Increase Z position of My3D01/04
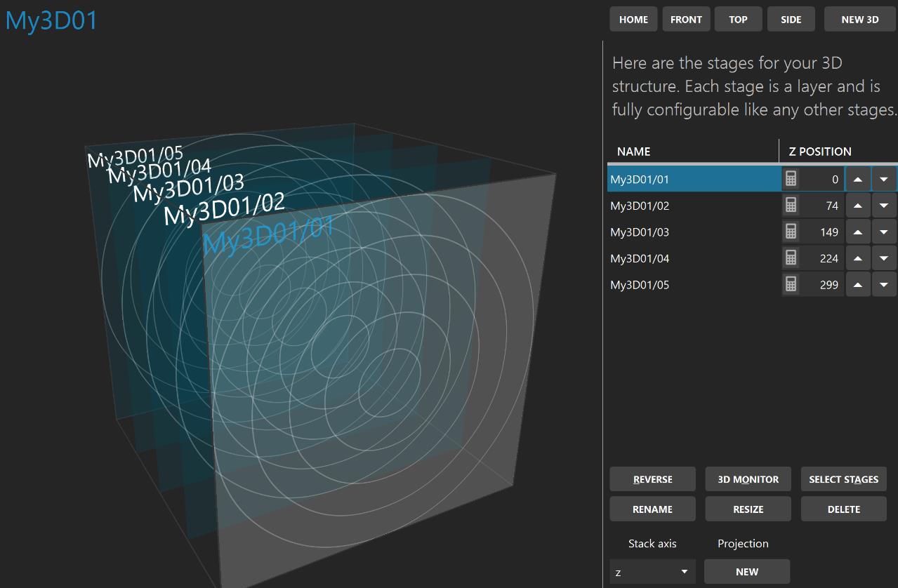This screenshot has height=588, width=898. pyautogui.click(x=858, y=258)
